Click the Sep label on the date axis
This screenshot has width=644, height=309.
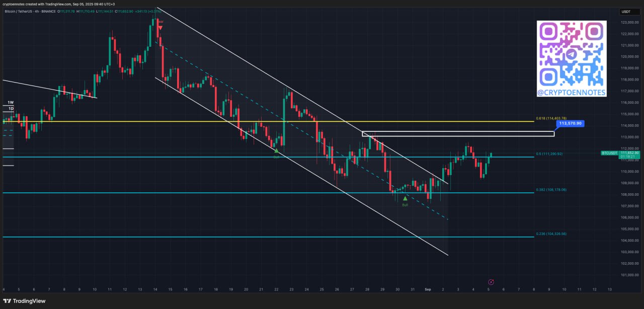pyautogui.click(x=428, y=289)
